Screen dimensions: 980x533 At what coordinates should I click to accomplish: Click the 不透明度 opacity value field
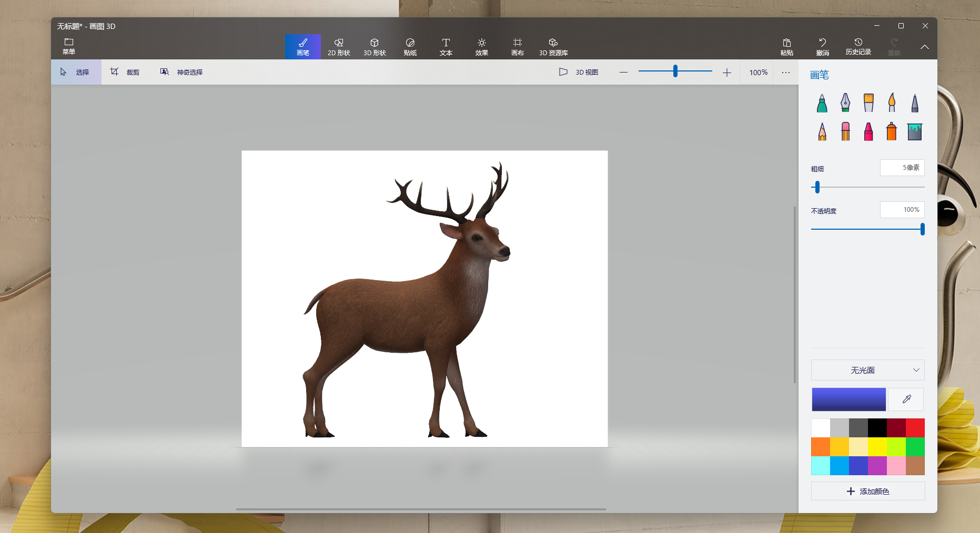[x=902, y=210]
